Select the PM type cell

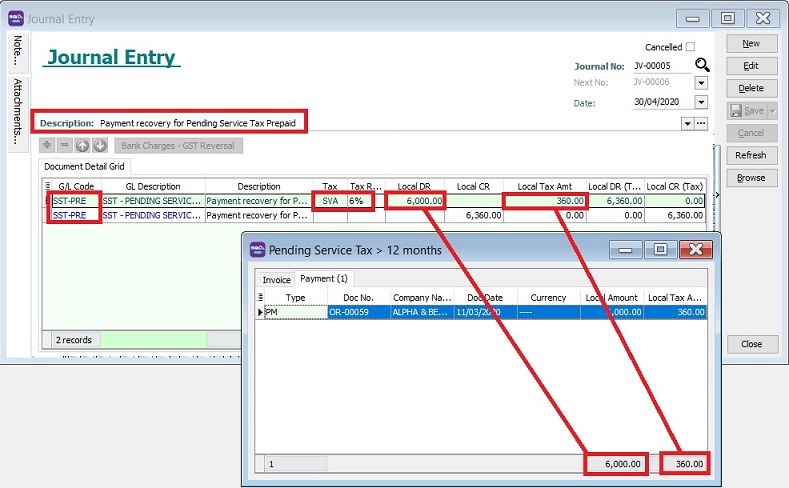click(295, 312)
